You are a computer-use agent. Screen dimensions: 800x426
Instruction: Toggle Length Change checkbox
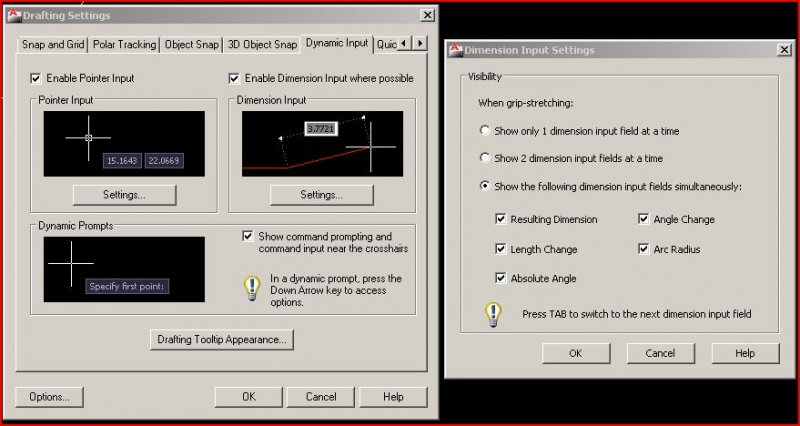click(501, 249)
